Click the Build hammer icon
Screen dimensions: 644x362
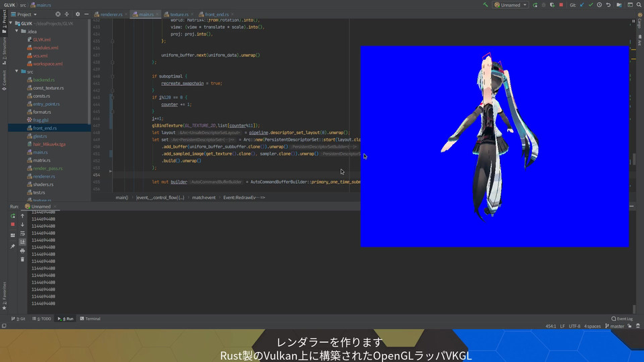tap(485, 5)
